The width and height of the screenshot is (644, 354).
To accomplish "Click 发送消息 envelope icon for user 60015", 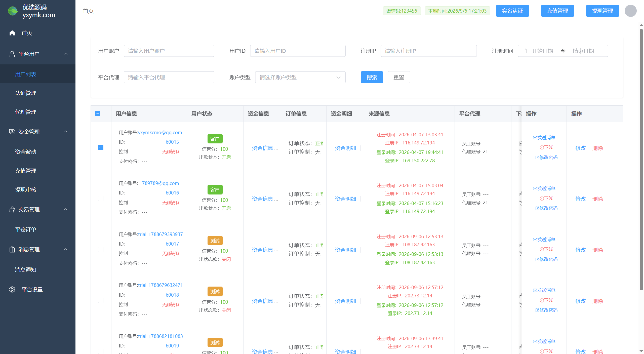I will tap(535, 138).
